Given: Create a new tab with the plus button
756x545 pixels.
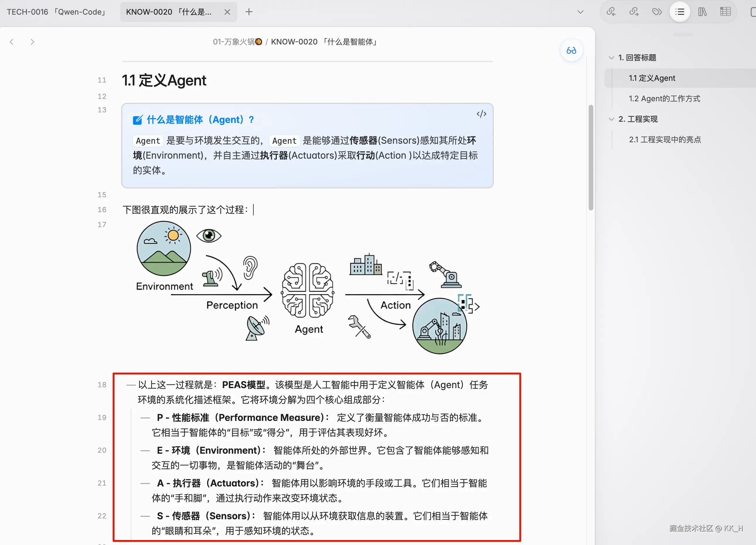Looking at the screenshot, I should pyautogui.click(x=249, y=12).
